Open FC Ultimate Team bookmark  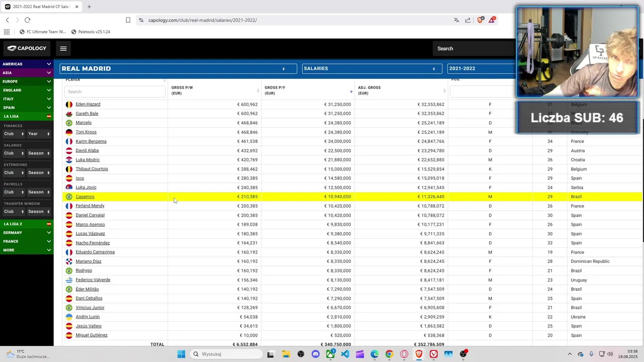(43, 32)
